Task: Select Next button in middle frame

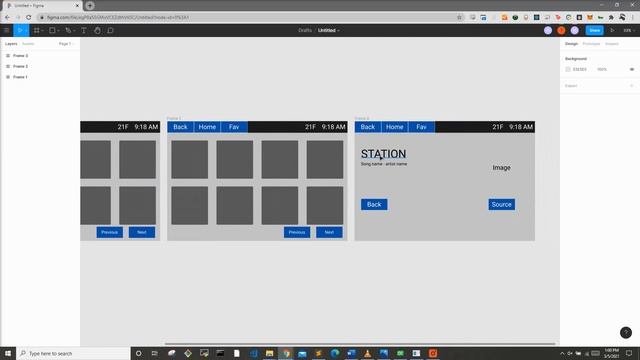Action: [329, 232]
